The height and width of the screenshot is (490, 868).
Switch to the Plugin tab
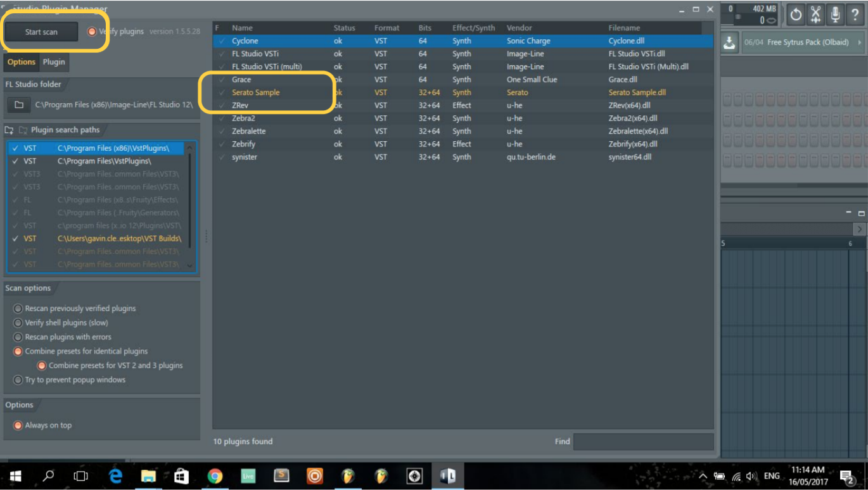point(54,63)
